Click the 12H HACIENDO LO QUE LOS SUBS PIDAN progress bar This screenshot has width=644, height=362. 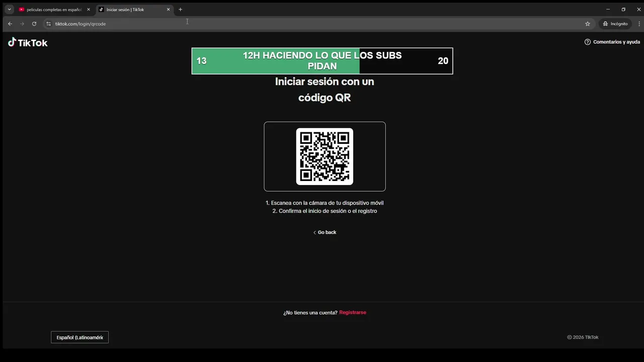322,61
